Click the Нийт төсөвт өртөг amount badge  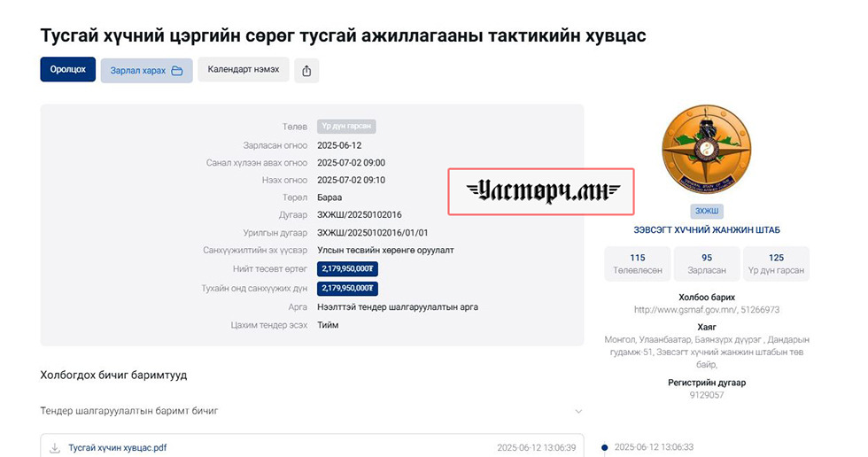coord(347,268)
